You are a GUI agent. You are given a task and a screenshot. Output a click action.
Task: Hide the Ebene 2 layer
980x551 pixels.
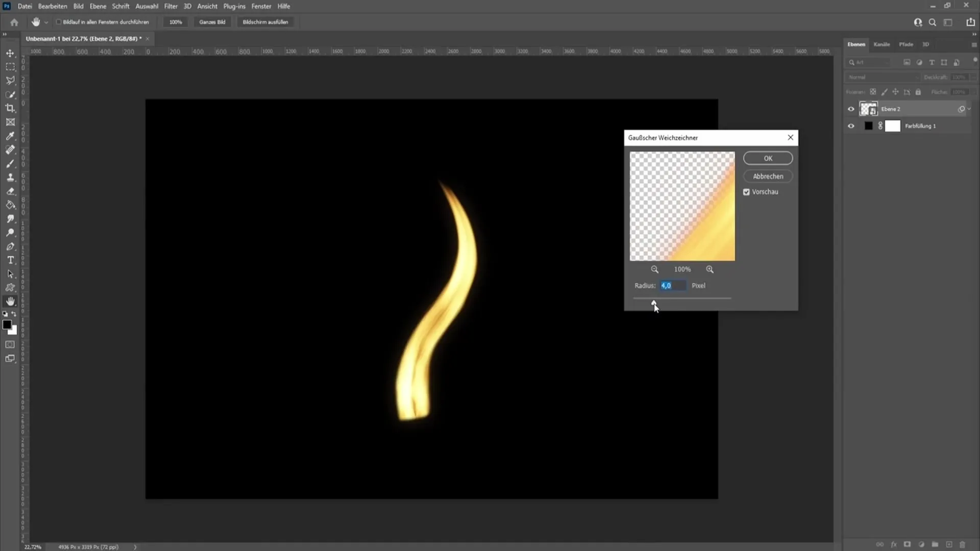pos(851,109)
